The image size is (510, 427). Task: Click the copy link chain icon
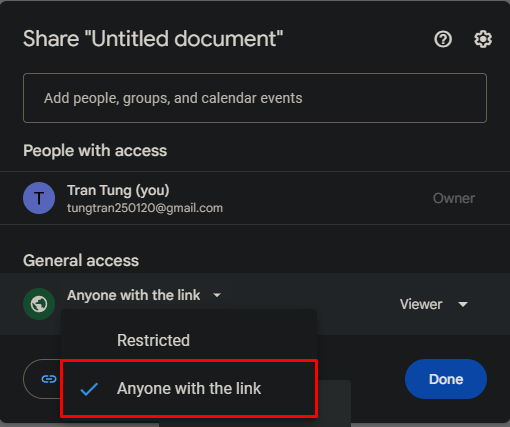(x=49, y=379)
